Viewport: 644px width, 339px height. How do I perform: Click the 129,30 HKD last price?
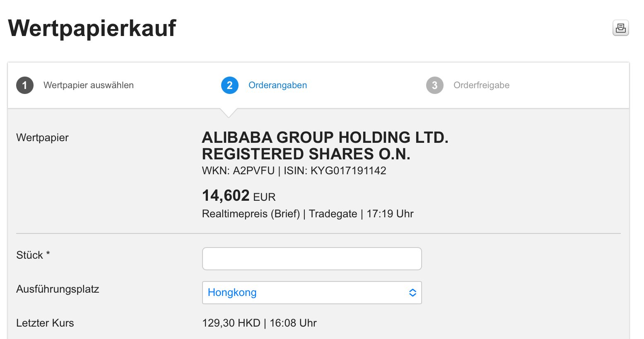(x=231, y=323)
